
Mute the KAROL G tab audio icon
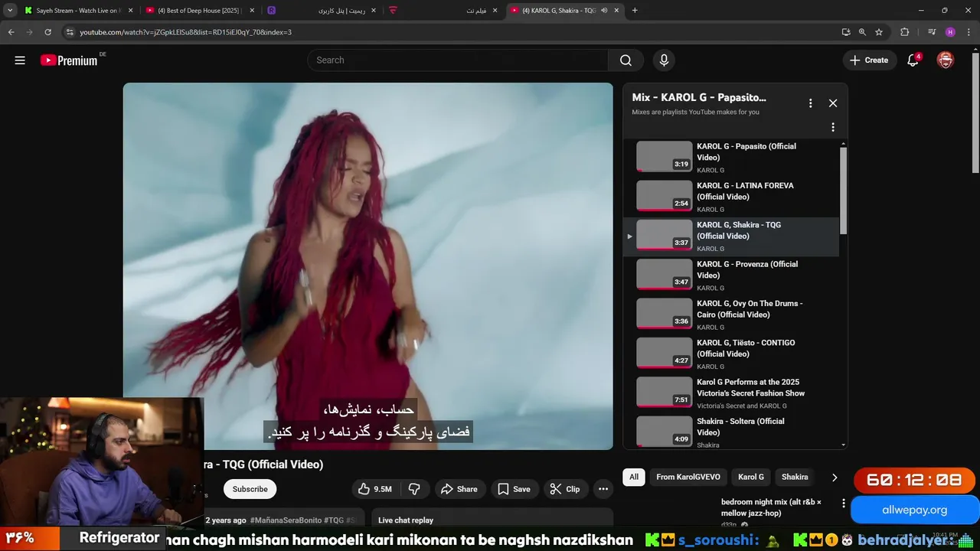pos(604,11)
